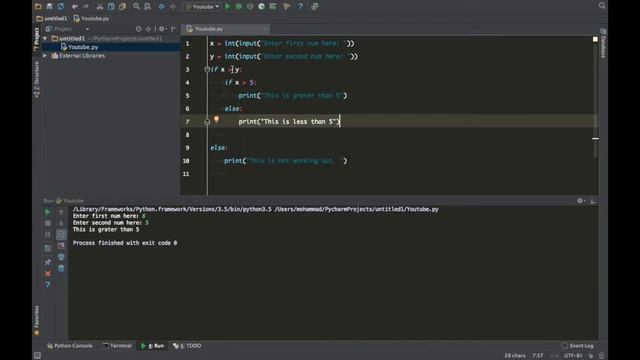Open a project with the folder icon
This screenshot has width=640, height=360.
pos(38,6)
